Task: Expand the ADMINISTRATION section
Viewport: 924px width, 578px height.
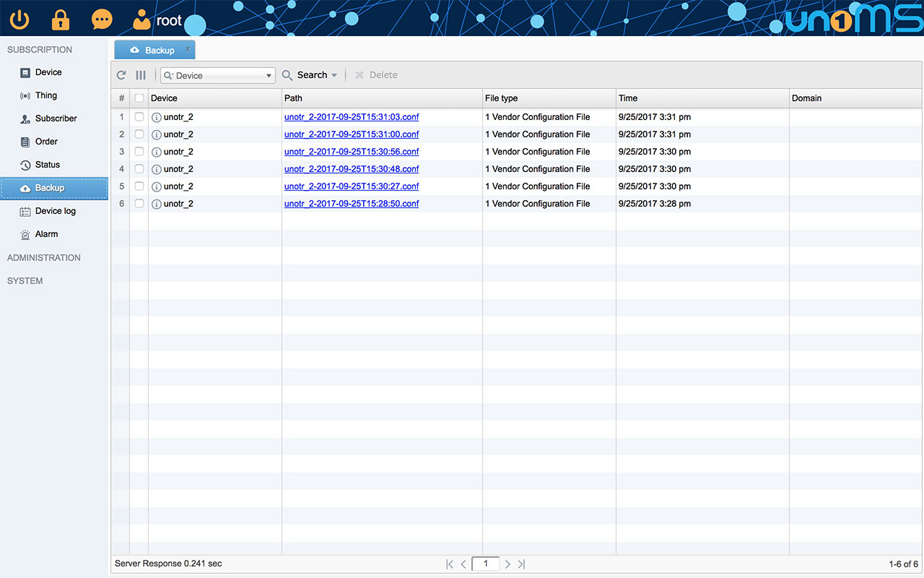Action: (x=44, y=258)
